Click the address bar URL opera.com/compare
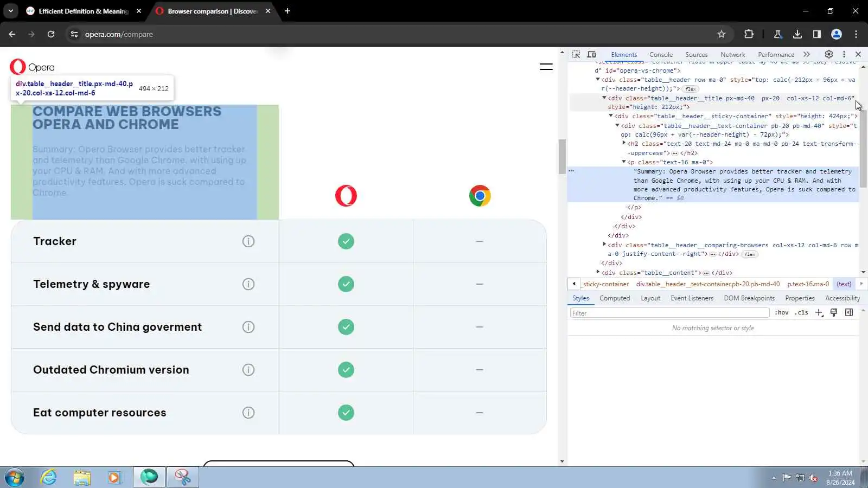The width and height of the screenshot is (868, 488). pyautogui.click(x=119, y=34)
